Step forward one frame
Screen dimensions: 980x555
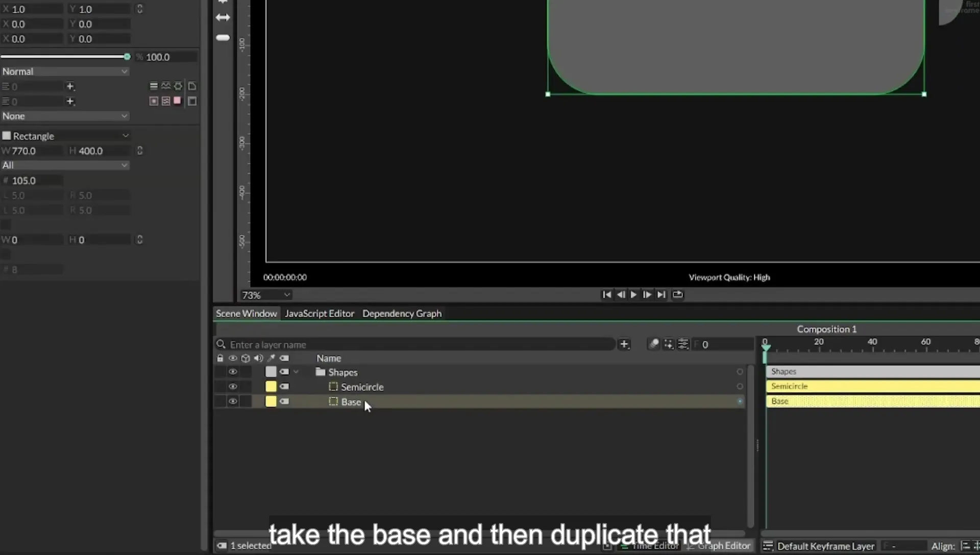tap(647, 294)
